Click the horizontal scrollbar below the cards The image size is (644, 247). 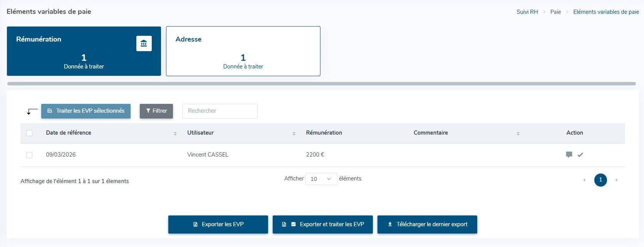321,83
